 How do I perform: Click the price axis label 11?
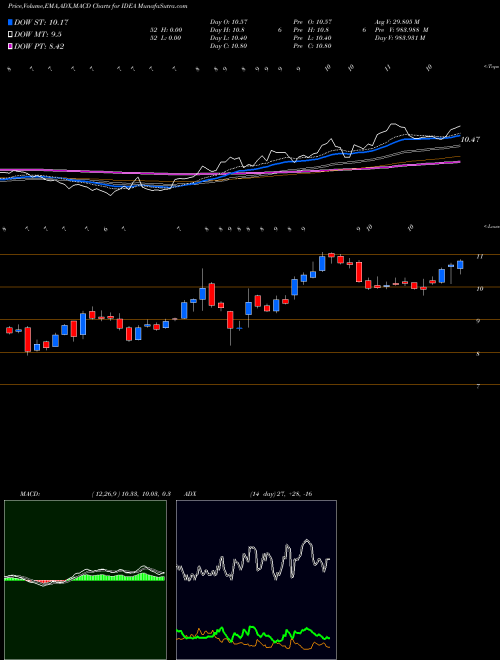(479, 256)
